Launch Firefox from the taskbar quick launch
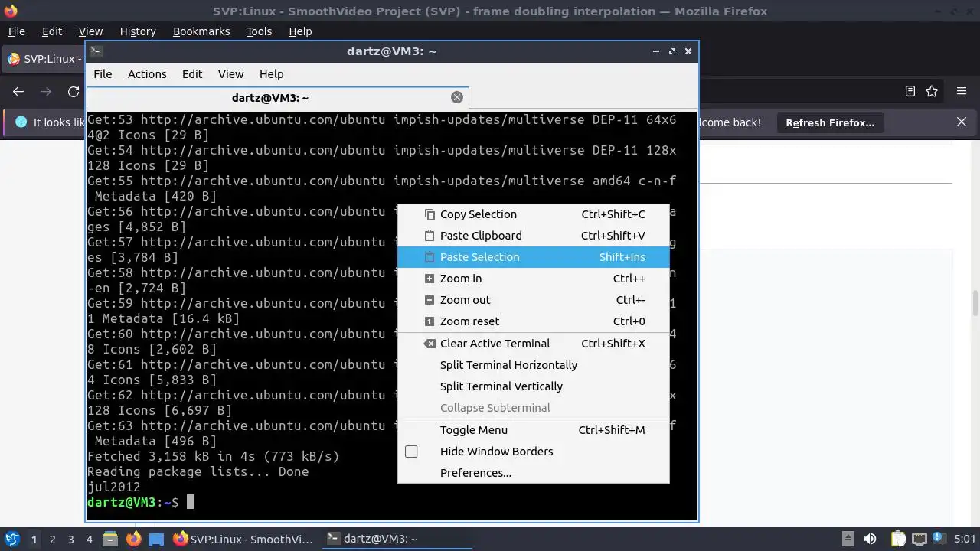 133,540
